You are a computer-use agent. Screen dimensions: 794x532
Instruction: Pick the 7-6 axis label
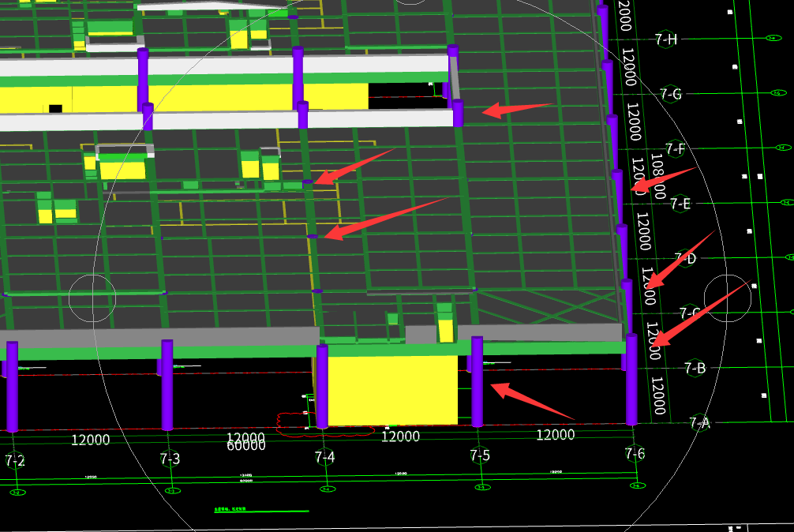click(635, 454)
